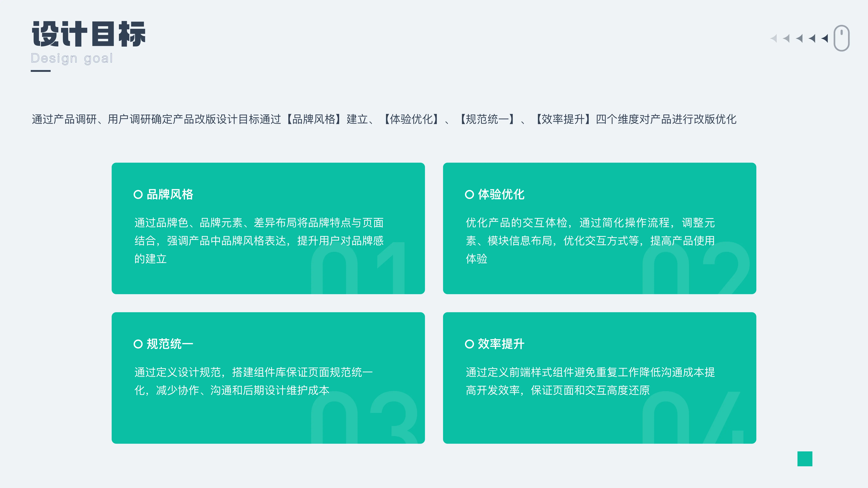The height and width of the screenshot is (488, 868).
Task: Click the mouse scroll icon top right
Action: pyautogui.click(x=842, y=39)
